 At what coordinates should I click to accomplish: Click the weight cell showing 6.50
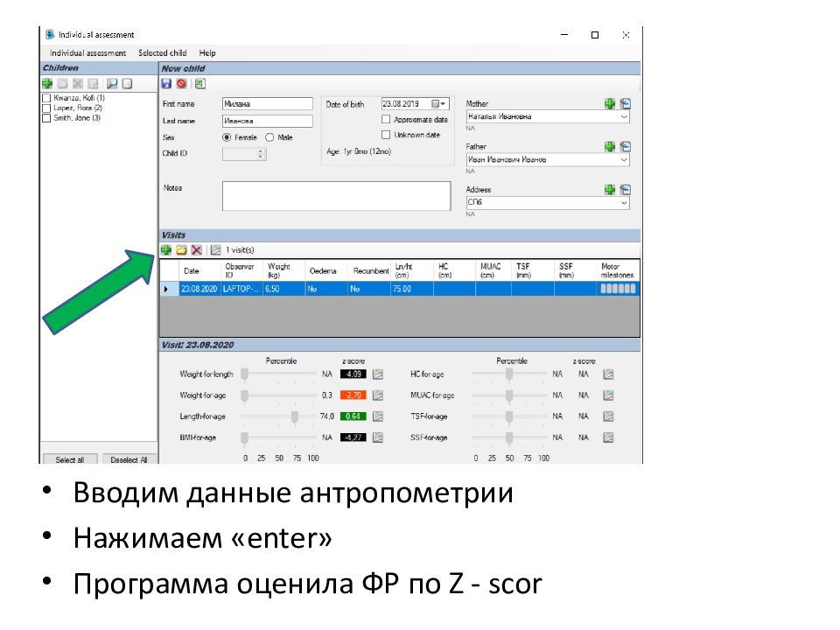(x=283, y=289)
